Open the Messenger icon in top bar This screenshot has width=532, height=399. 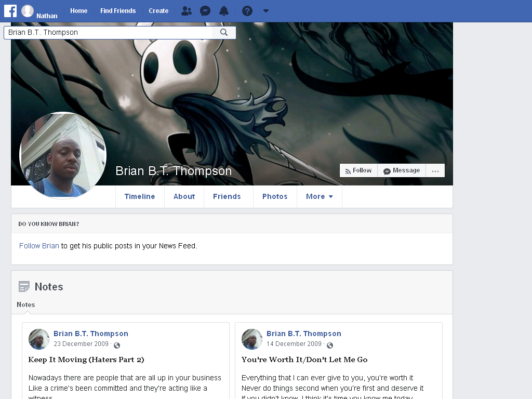tap(205, 11)
